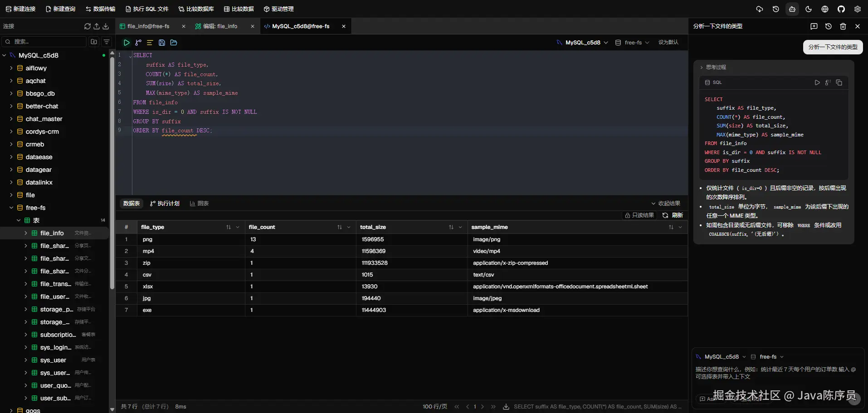Select the MySQL_c5d8@free-fs query tab
868x413 pixels.
(301, 26)
